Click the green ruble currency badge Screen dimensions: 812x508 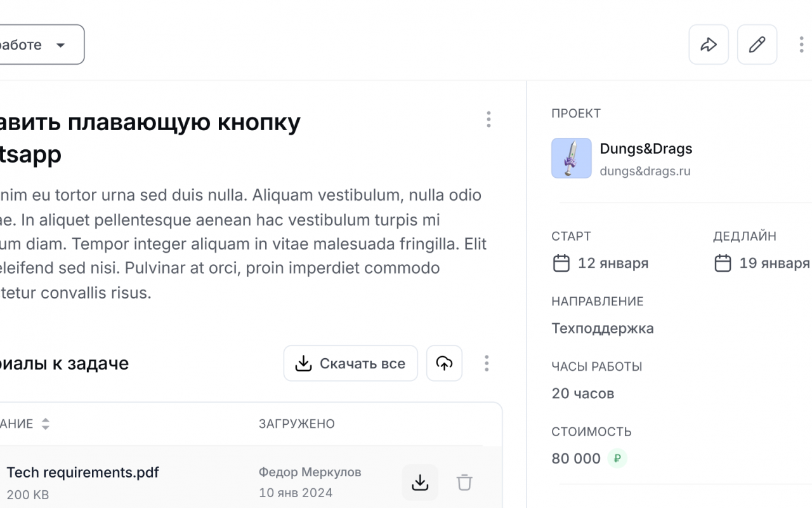(x=617, y=458)
